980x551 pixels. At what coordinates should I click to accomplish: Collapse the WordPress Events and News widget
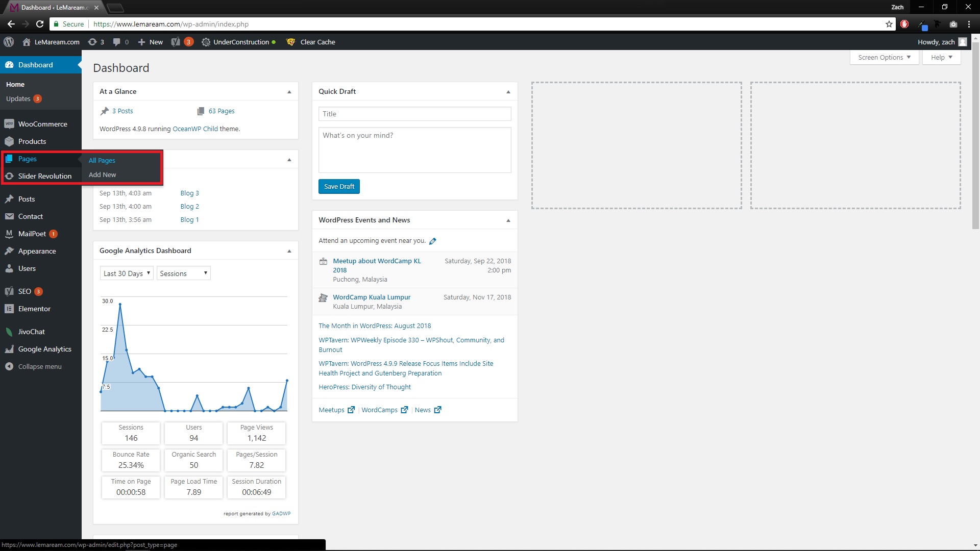click(508, 220)
